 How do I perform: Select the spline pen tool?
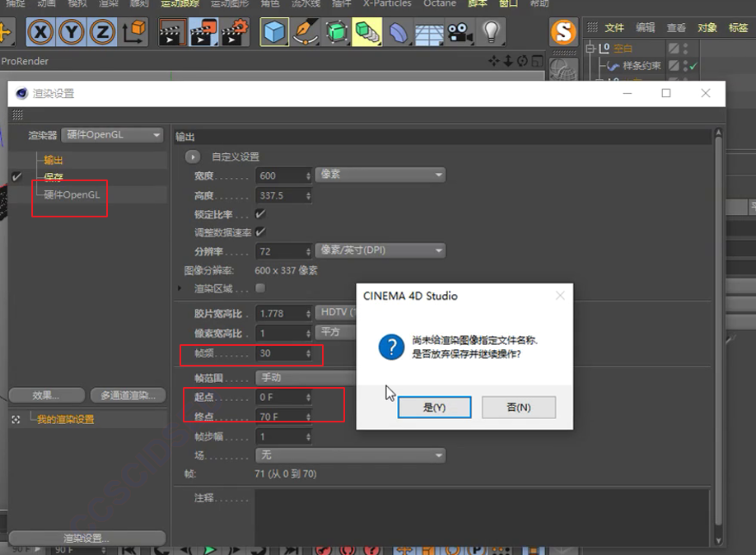click(x=306, y=32)
